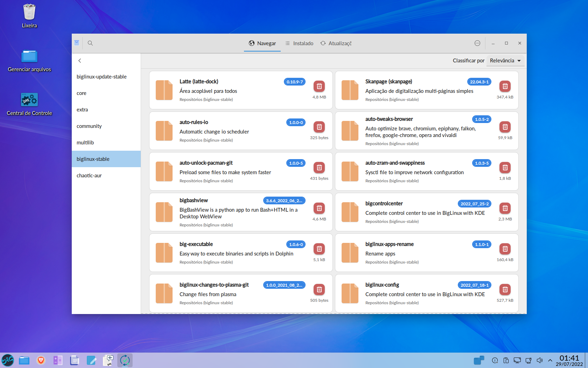Click trash button for auto-rules-io
The width and height of the screenshot is (588, 368).
click(x=319, y=127)
